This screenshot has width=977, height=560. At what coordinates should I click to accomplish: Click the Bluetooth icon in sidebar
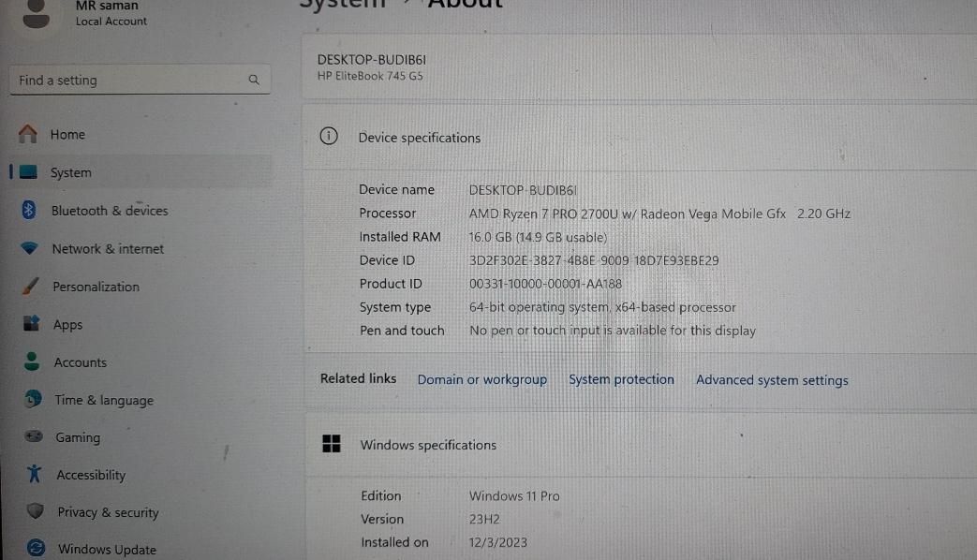coord(29,210)
